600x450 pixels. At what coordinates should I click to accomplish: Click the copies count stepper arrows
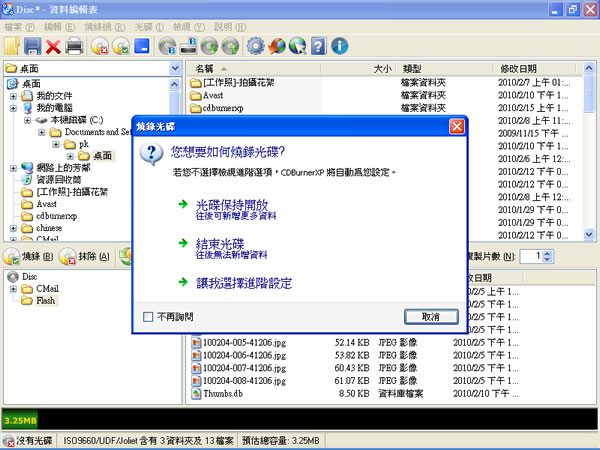[547, 257]
